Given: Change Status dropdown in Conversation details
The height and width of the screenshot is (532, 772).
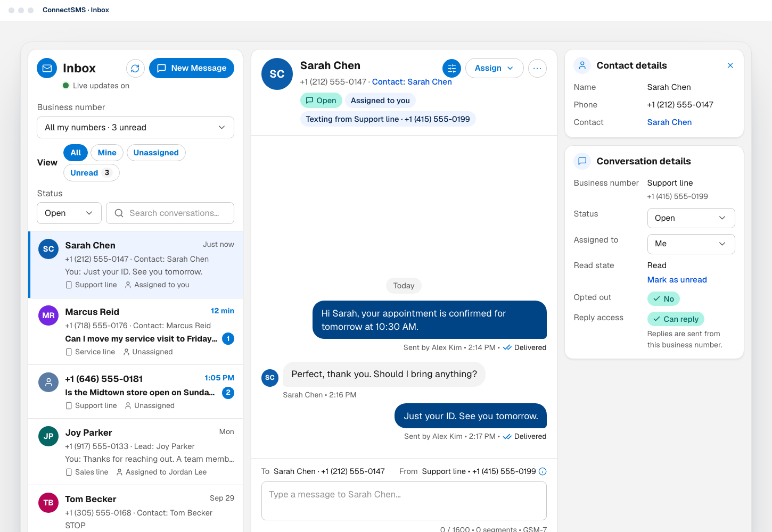Looking at the screenshot, I should click(691, 218).
